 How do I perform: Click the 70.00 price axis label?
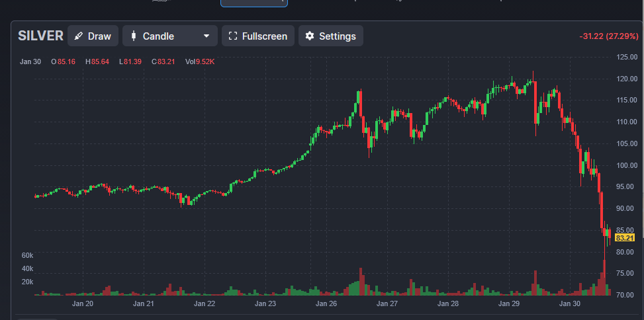pyautogui.click(x=625, y=295)
